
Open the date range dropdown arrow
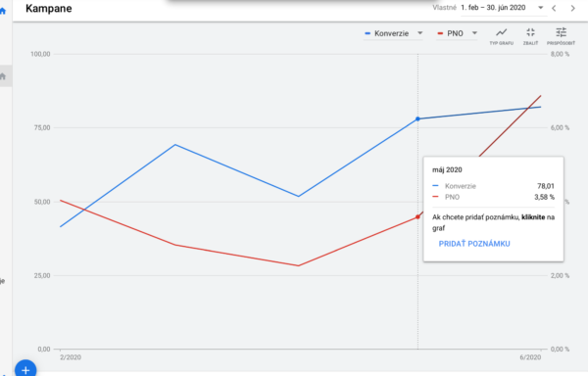[540, 8]
